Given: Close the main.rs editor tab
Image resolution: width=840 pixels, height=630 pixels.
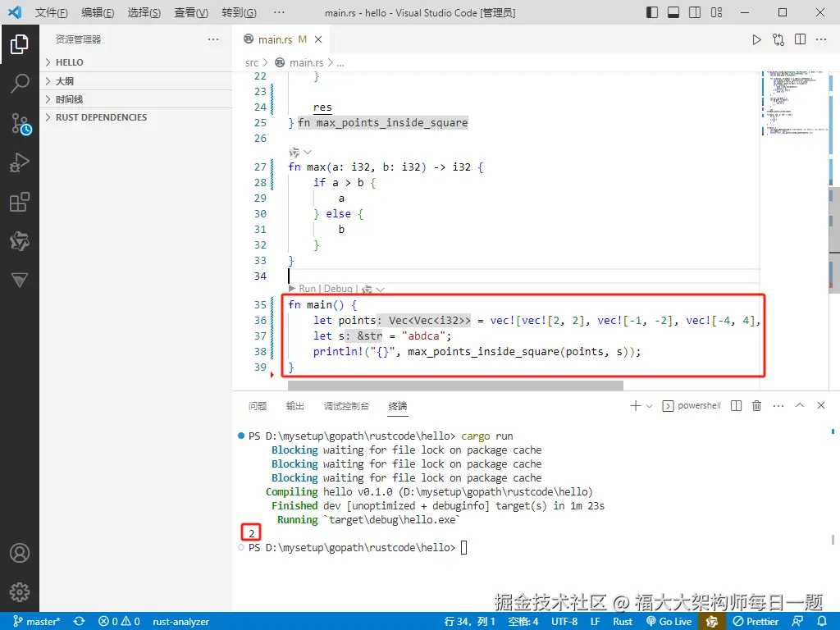Looking at the screenshot, I should coord(318,39).
